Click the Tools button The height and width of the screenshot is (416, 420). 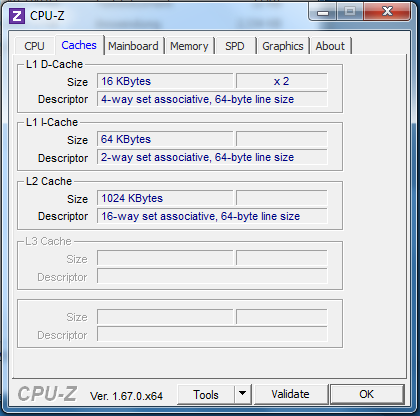206,395
